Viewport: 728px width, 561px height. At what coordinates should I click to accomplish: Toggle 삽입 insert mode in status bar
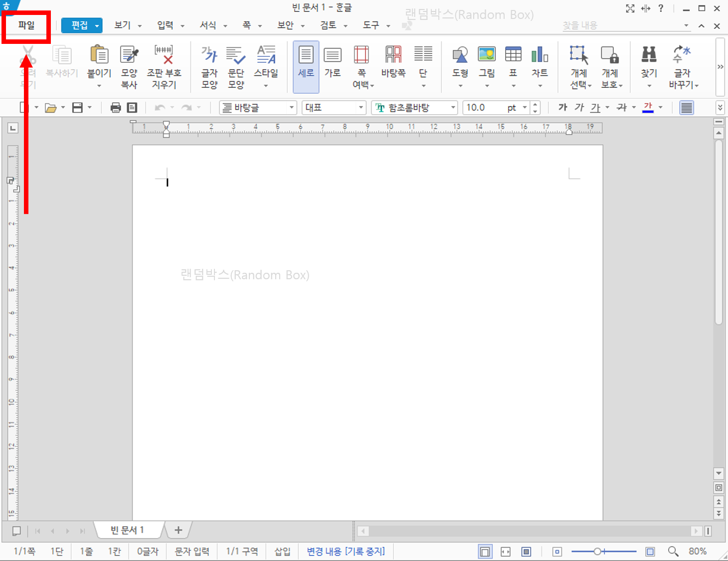point(282,552)
